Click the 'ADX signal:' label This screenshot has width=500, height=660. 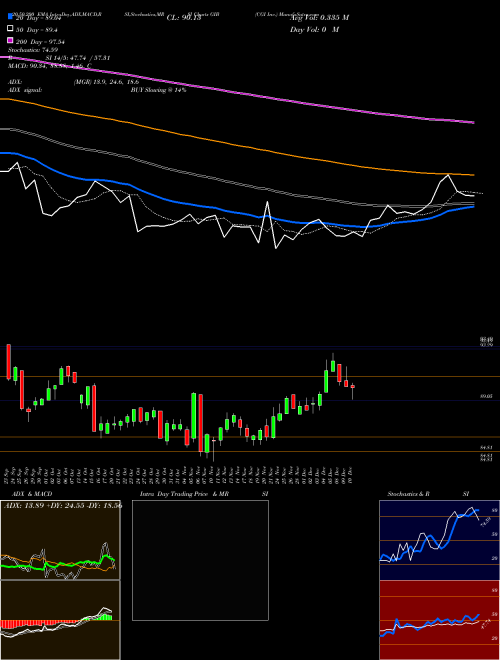pyautogui.click(x=25, y=90)
